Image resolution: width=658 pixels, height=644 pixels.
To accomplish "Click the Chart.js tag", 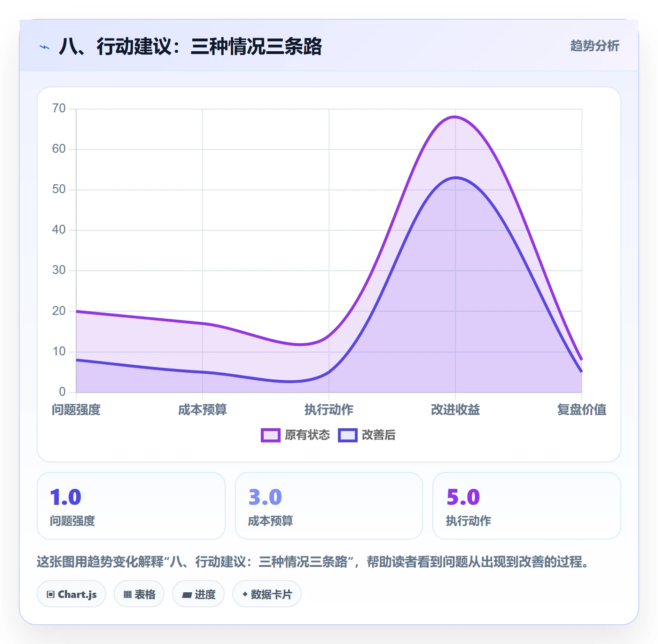I will [71, 594].
